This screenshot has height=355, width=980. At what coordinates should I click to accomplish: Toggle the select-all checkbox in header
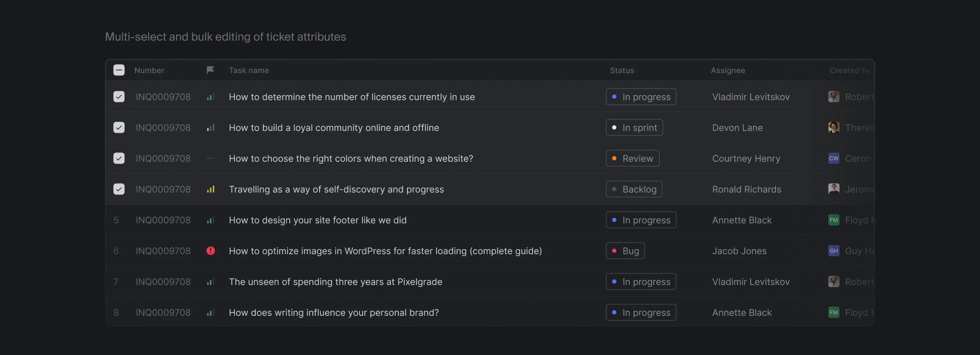tap(119, 70)
